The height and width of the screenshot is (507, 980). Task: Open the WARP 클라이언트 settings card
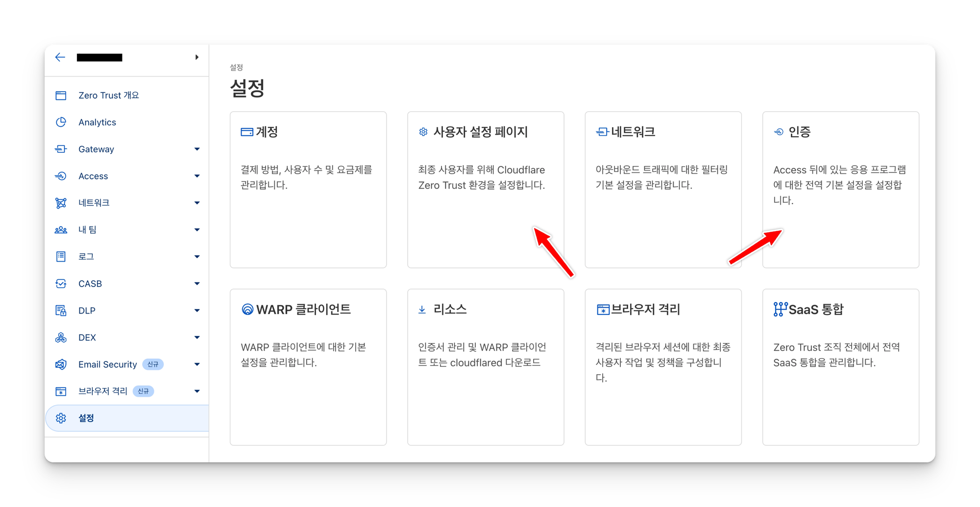(x=308, y=367)
